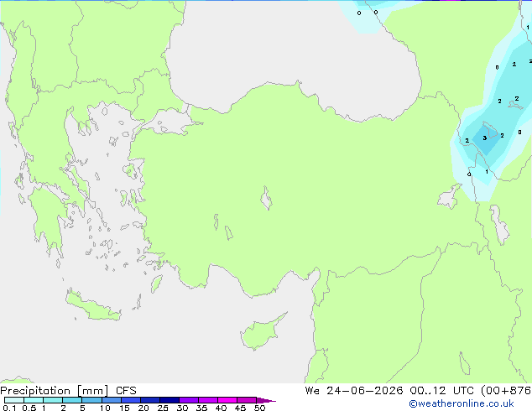Click the '45' legend scale label
This screenshot has height=411, width=532.
tap(240, 408)
